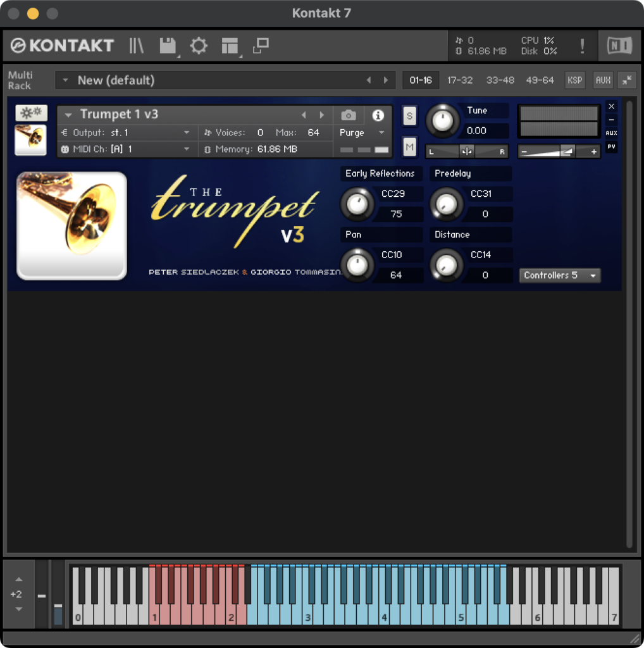Click the Max voices value 64
The width and height of the screenshot is (644, 648).
[x=314, y=133]
